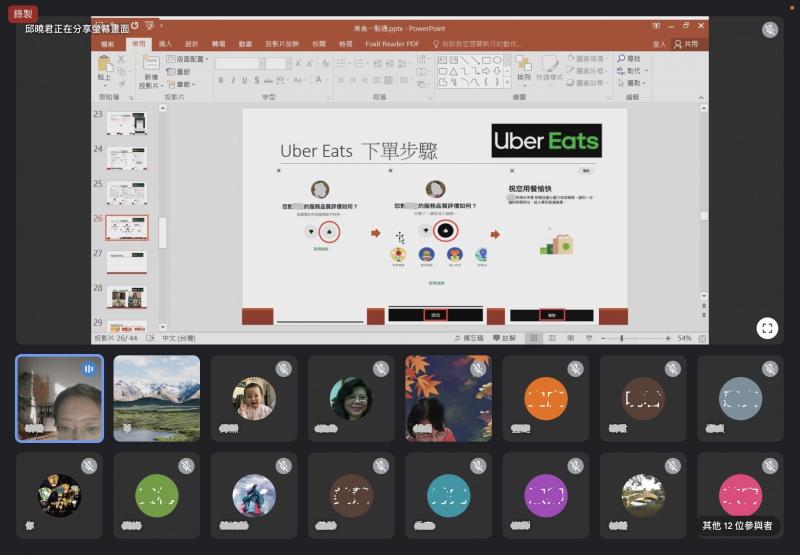Click the spell-check icon next to slide count
The image size is (800, 555).
point(151,338)
